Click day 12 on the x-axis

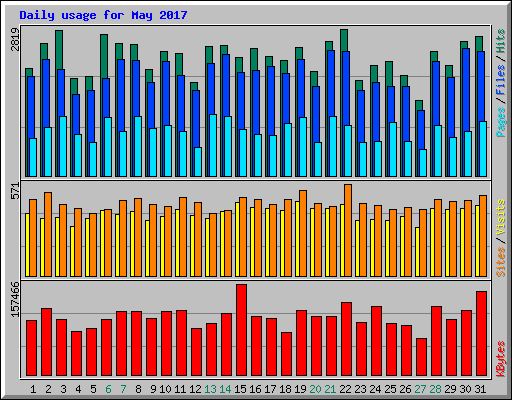[x=195, y=389]
